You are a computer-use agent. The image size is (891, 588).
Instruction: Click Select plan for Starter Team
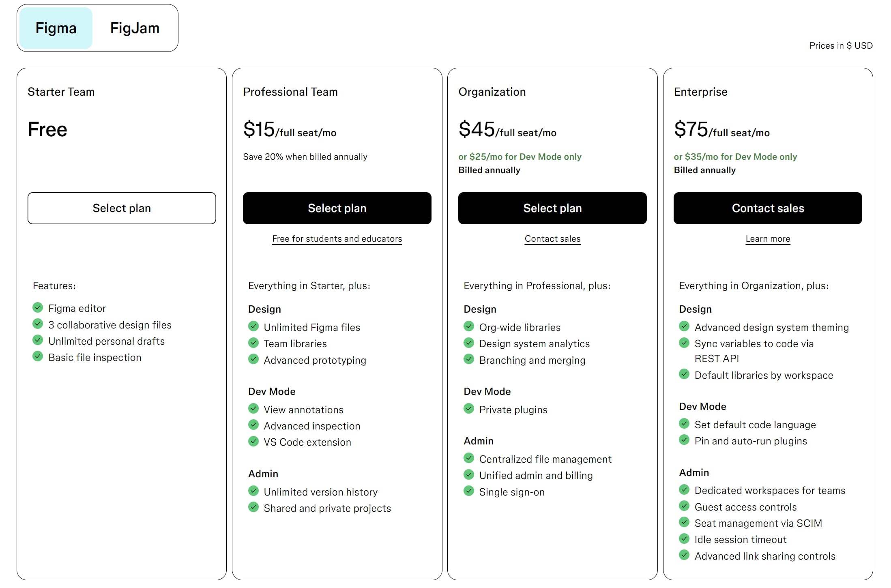121,208
